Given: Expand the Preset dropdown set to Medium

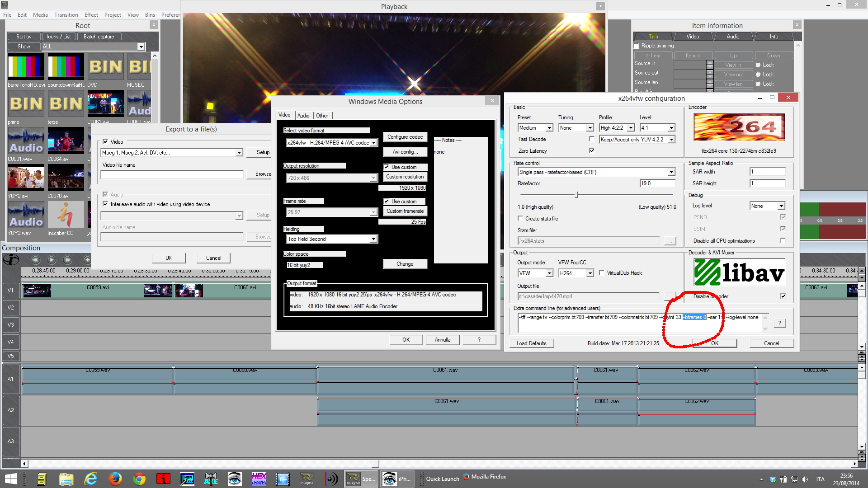Looking at the screenshot, I should [x=549, y=128].
